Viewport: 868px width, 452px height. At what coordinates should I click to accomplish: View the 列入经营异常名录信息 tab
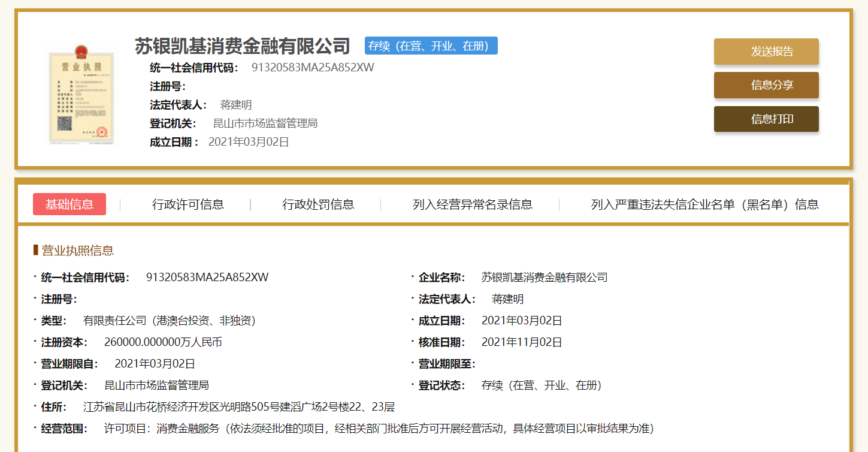click(472, 204)
